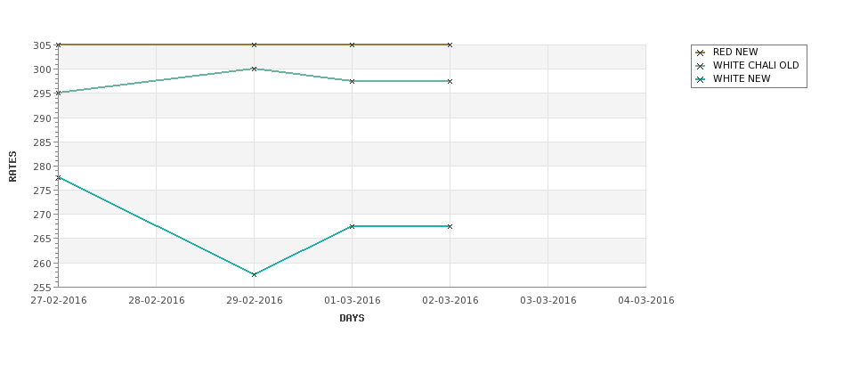Click RED NEW data point on 29-02-2016
868x382 pixels.
coord(254,45)
